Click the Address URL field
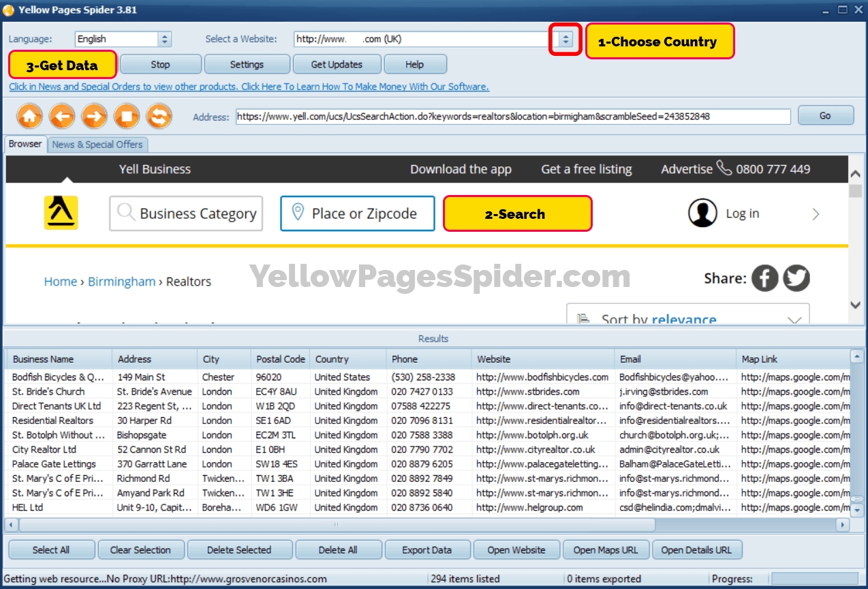The image size is (868, 589). click(513, 117)
